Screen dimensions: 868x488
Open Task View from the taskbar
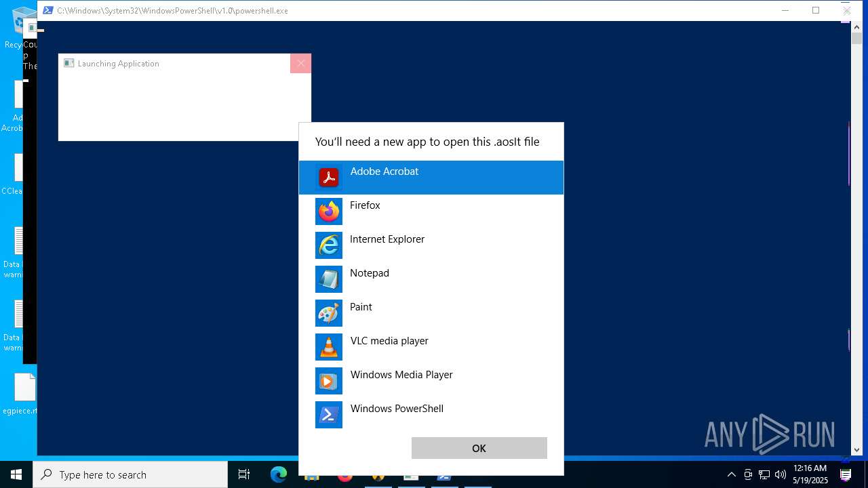coord(244,474)
